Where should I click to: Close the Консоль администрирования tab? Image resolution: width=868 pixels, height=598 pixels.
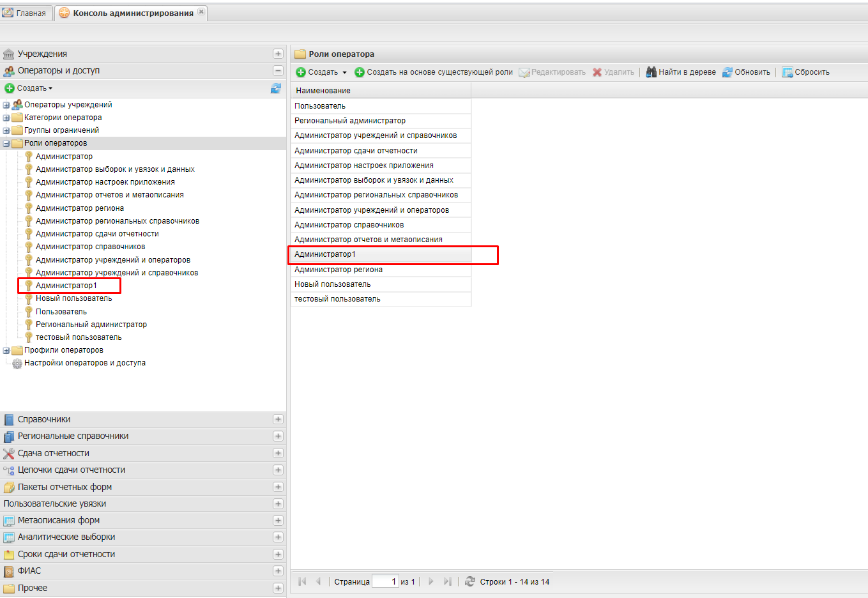click(201, 12)
